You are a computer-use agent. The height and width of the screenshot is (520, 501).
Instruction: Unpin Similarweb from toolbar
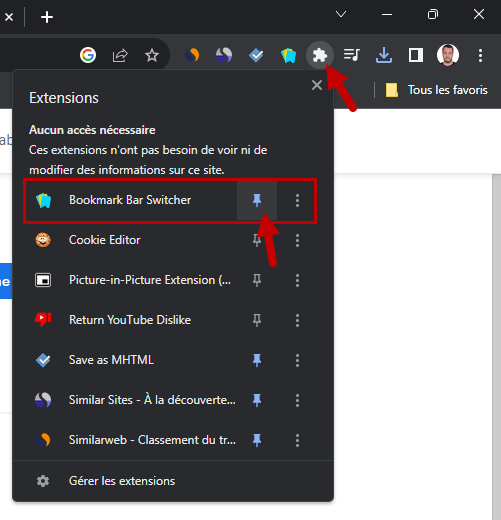point(257,440)
